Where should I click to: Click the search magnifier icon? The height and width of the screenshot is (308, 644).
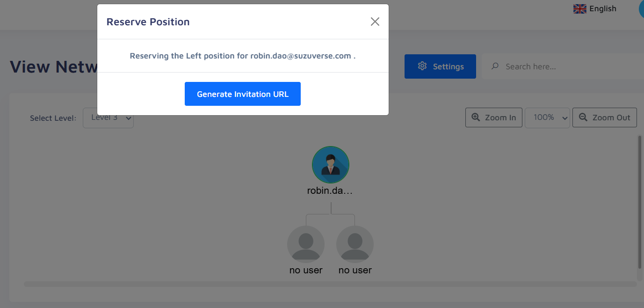click(x=495, y=66)
